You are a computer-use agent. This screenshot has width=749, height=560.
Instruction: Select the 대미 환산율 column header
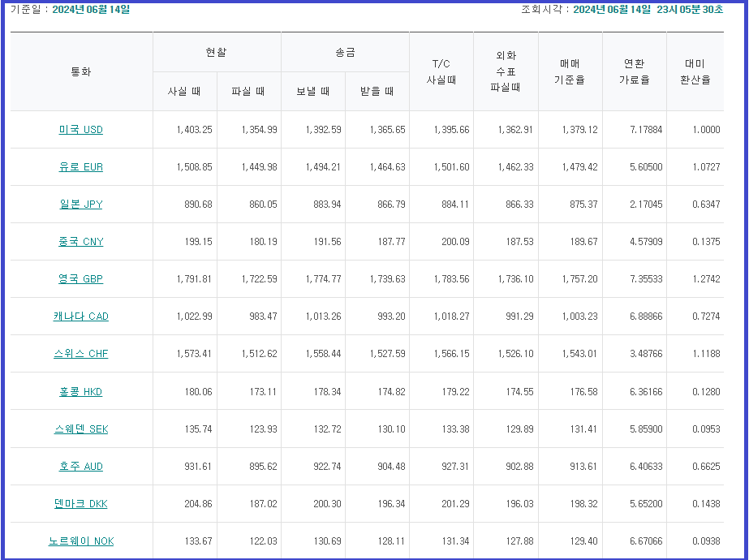click(695, 71)
